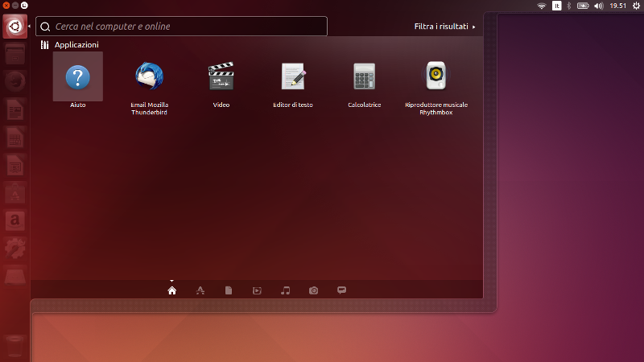Launch Rhythmbox music player
Image resolution: width=644 pixels, height=362 pixels.
(436, 78)
